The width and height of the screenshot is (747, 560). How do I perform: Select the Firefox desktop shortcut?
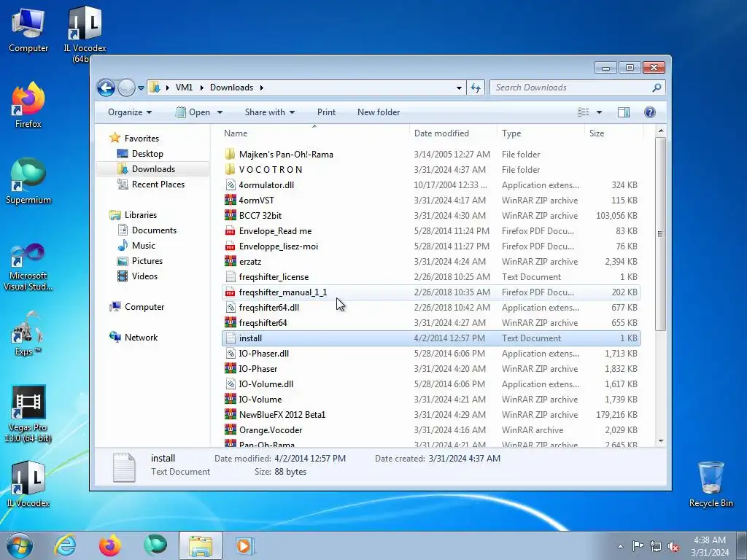pyautogui.click(x=28, y=105)
